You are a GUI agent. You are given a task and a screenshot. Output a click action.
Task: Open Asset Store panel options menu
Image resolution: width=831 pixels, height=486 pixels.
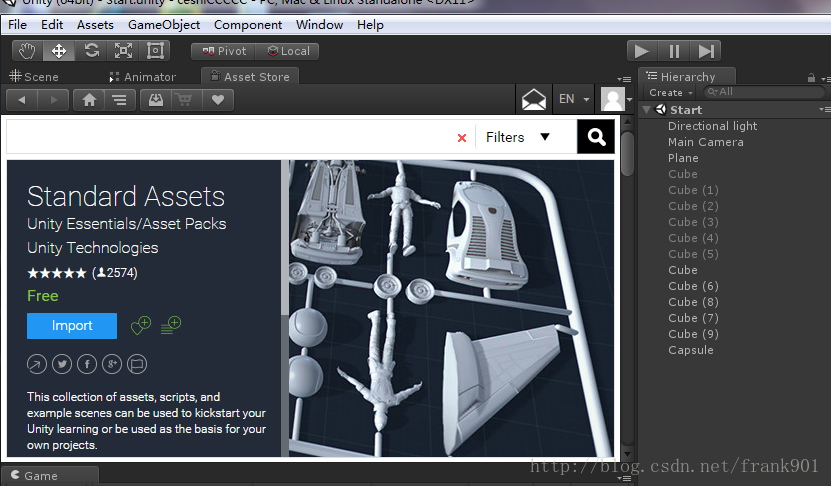pyautogui.click(x=624, y=79)
